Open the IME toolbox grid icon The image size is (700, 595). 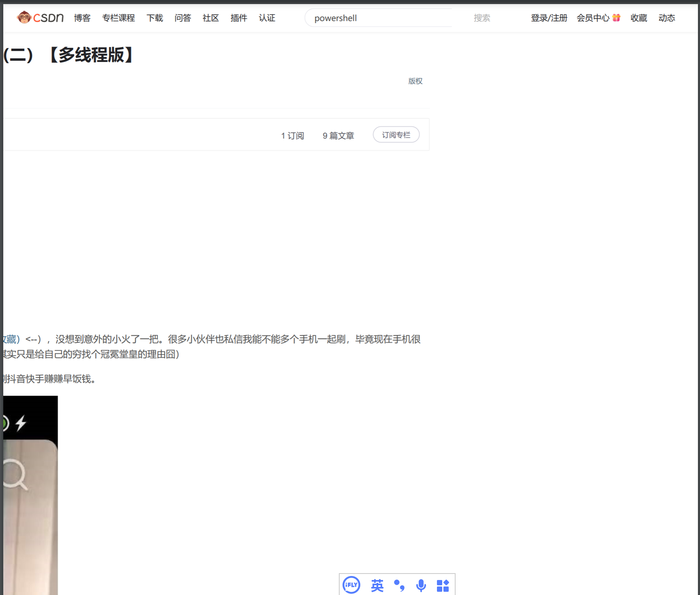coord(443,585)
